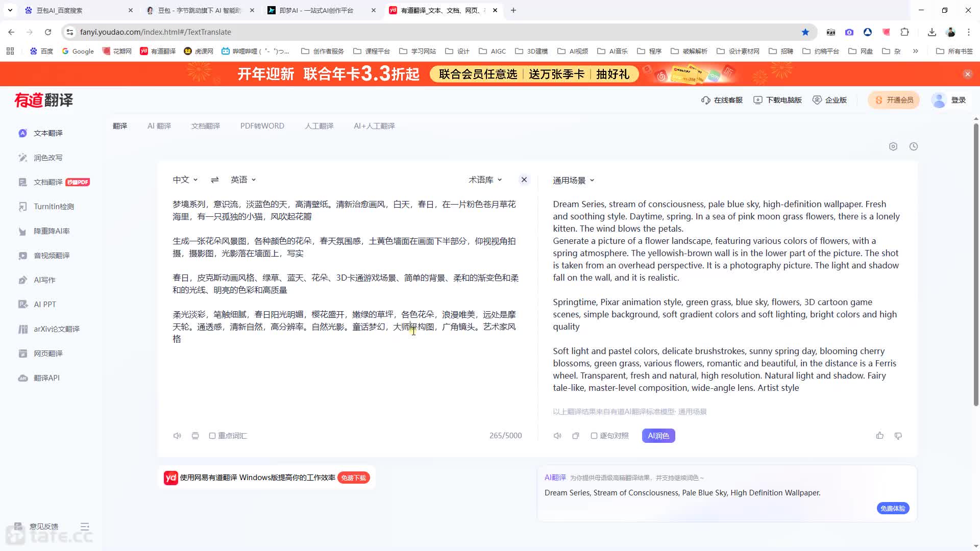This screenshot has width=980, height=551.
Task: Copy the translated result icon
Action: 576,436
